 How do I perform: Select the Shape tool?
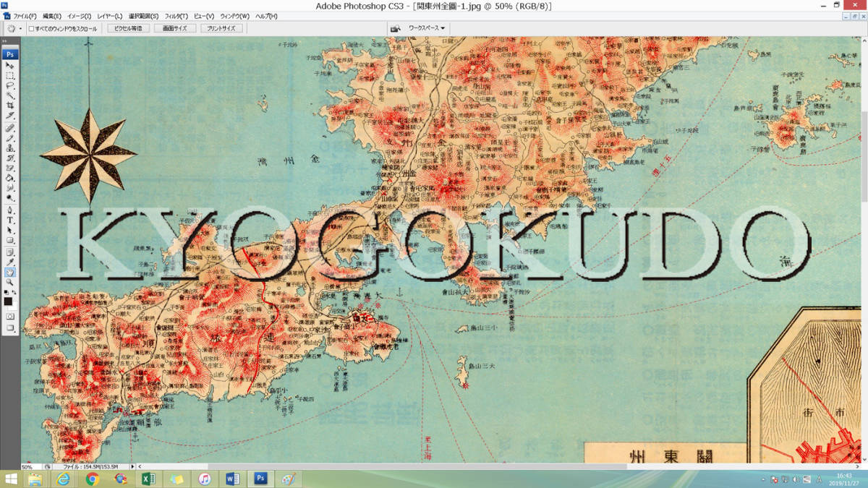[10, 240]
